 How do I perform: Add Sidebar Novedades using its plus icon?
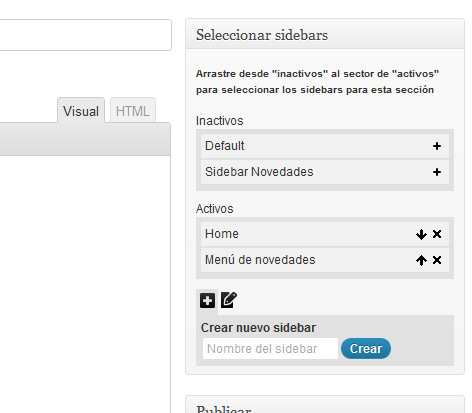437,172
